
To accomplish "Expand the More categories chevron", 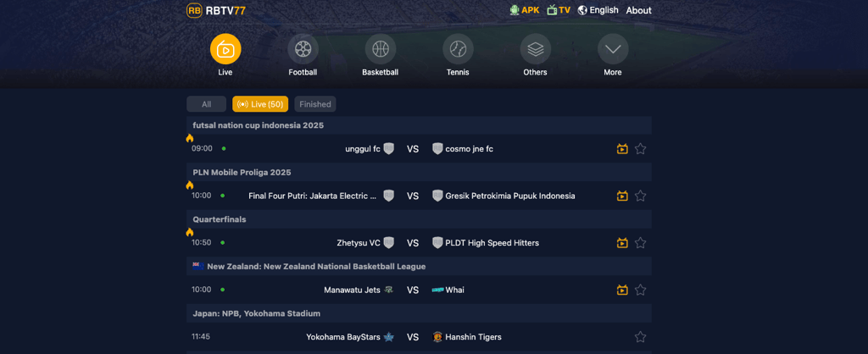I will pyautogui.click(x=613, y=49).
